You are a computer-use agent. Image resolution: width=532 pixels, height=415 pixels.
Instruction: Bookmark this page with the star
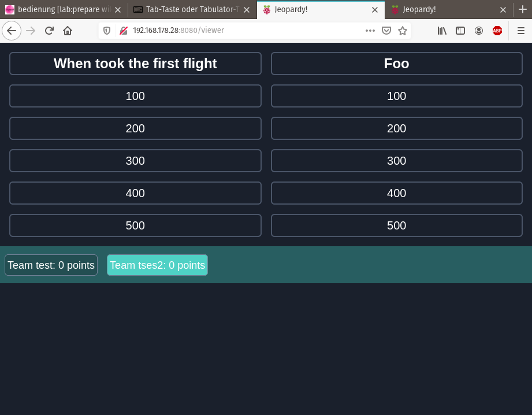tap(403, 31)
